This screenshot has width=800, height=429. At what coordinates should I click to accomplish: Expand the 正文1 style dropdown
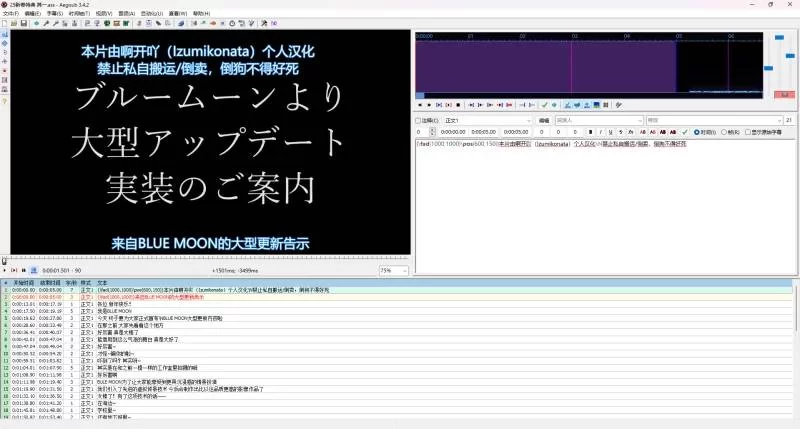pos(488,120)
